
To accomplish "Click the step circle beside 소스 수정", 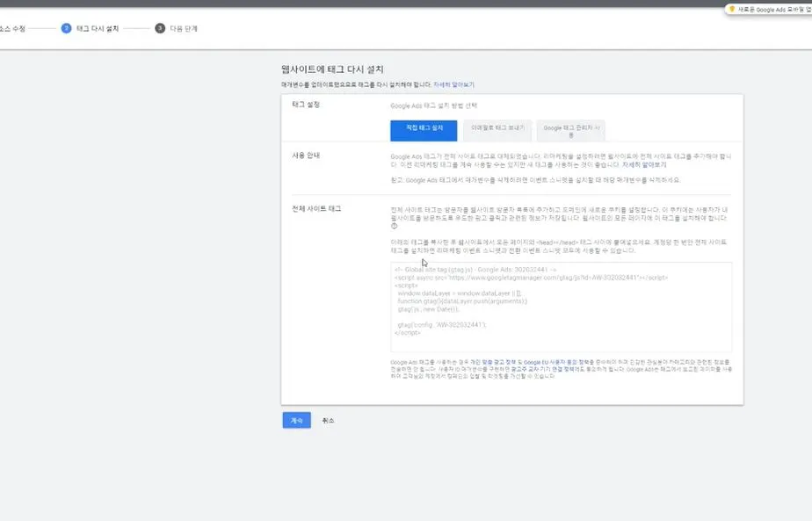I will pos(4,27).
